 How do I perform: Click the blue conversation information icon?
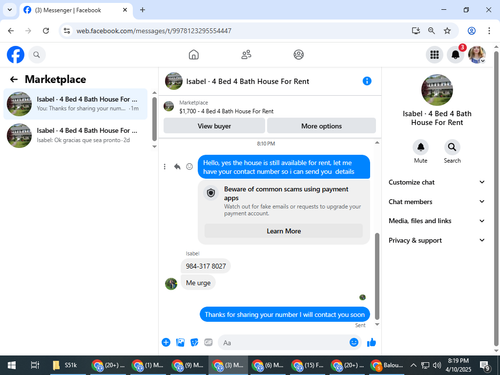tap(367, 81)
